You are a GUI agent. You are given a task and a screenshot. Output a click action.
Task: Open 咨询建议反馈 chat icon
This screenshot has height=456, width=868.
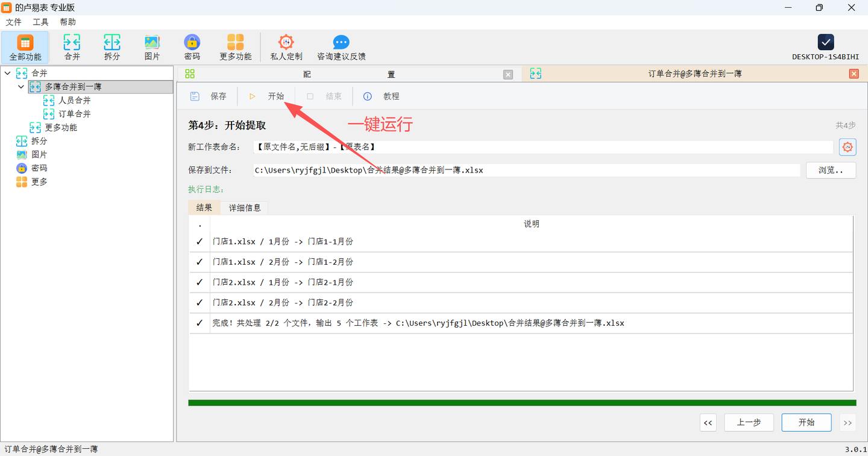[341, 48]
